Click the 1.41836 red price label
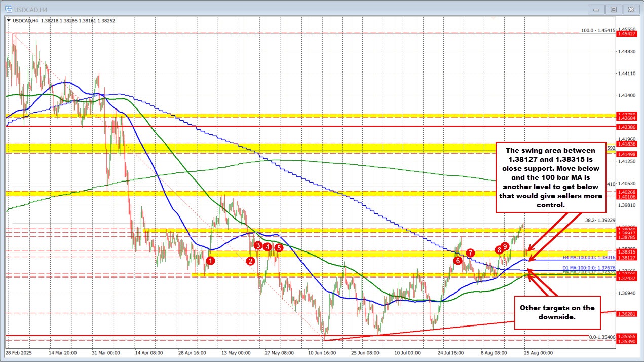This screenshot has width=644, height=362. click(x=627, y=144)
